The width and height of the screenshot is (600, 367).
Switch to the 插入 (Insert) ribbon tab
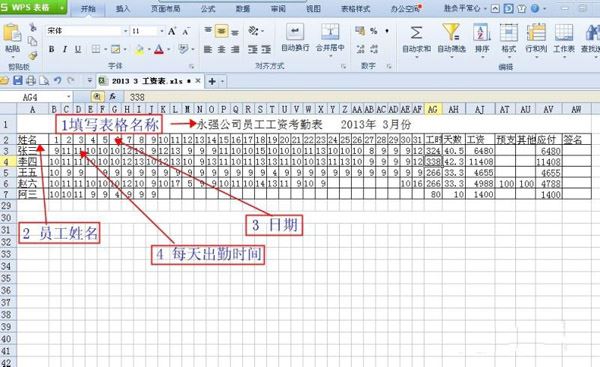pyautogui.click(x=123, y=8)
